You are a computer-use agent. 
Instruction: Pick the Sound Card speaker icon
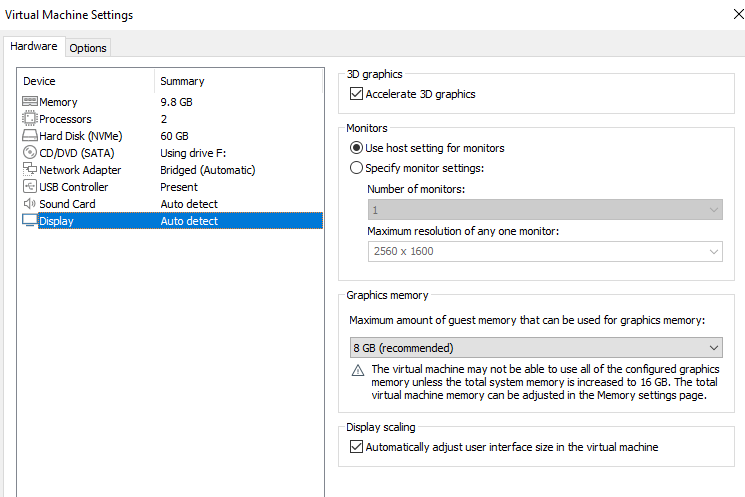tap(29, 204)
